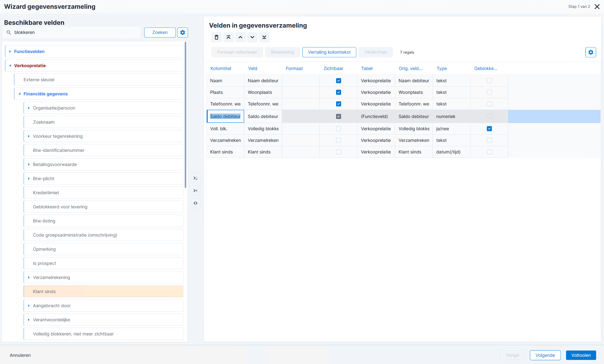This screenshot has width=604, height=364.
Task: Move field to bottom icon
Action: [264, 37]
